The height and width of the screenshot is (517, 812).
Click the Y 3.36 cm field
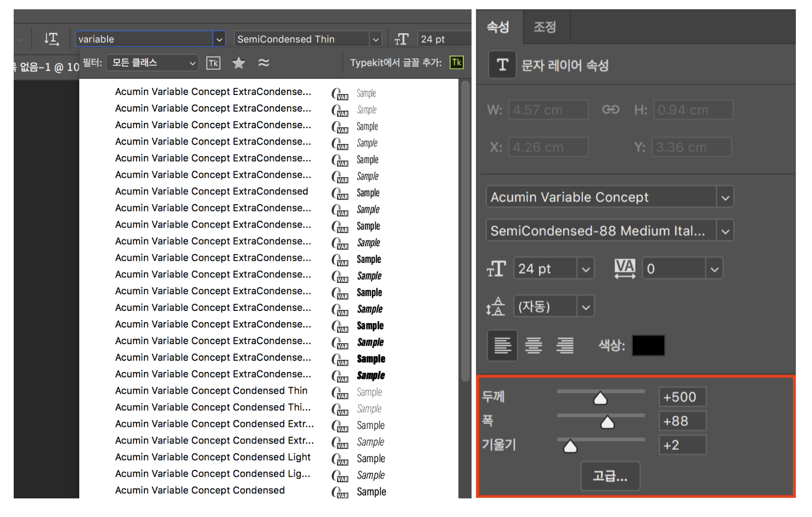pyautogui.click(x=692, y=147)
